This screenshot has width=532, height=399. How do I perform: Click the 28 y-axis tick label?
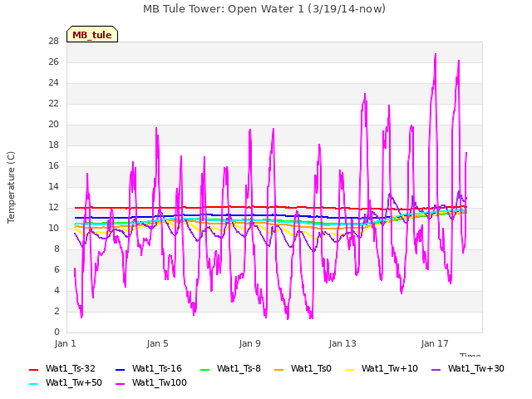point(53,41)
